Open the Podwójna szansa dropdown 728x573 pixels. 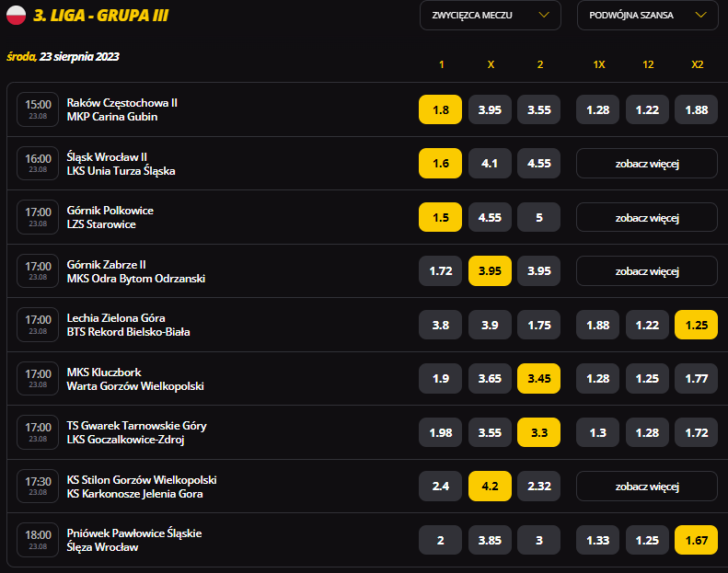[x=648, y=16]
